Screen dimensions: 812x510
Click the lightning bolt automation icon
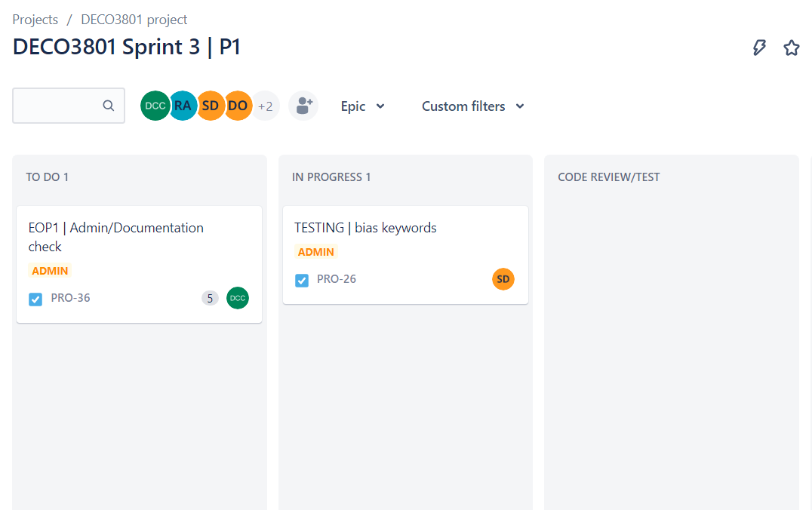(760, 48)
